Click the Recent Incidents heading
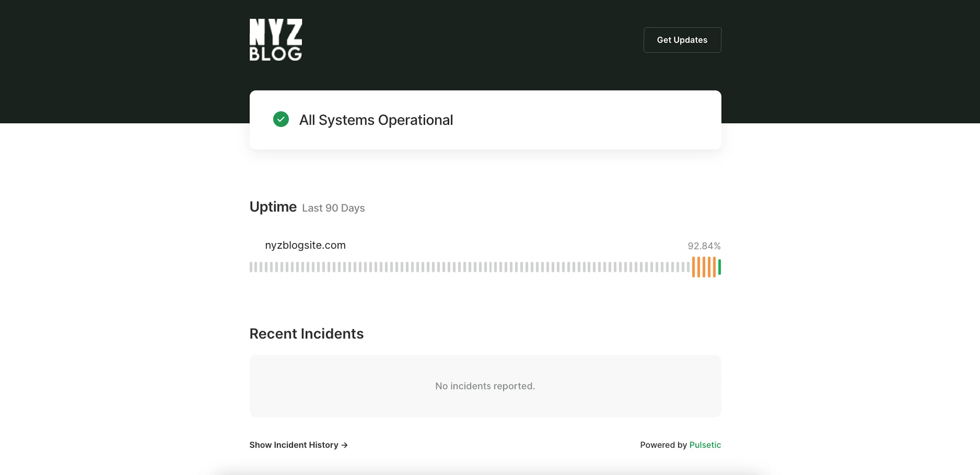The height and width of the screenshot is (475, 980). click(x=306, y=333)
